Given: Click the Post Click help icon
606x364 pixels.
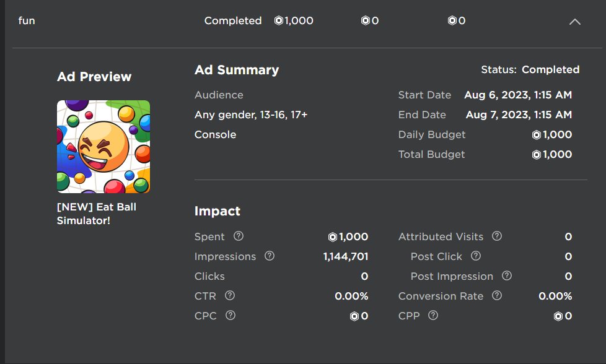Looking at the screenshot, I should point(476,256).
